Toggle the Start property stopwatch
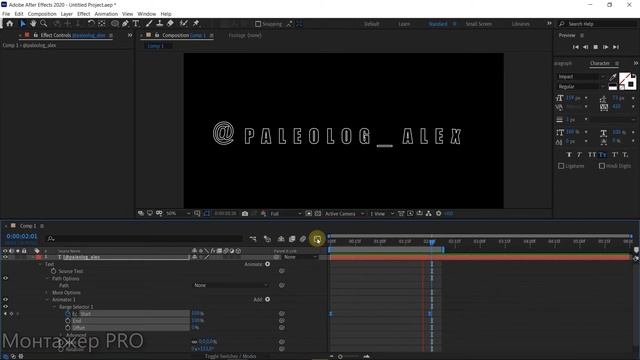Image resolution: width=640 pixels, height=360 pixels. [x=68, y=313]
